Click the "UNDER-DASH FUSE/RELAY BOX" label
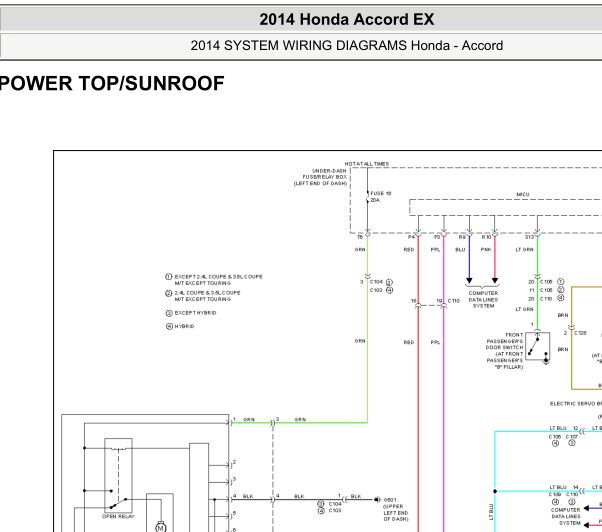602x532 pixels. (324, 174)
